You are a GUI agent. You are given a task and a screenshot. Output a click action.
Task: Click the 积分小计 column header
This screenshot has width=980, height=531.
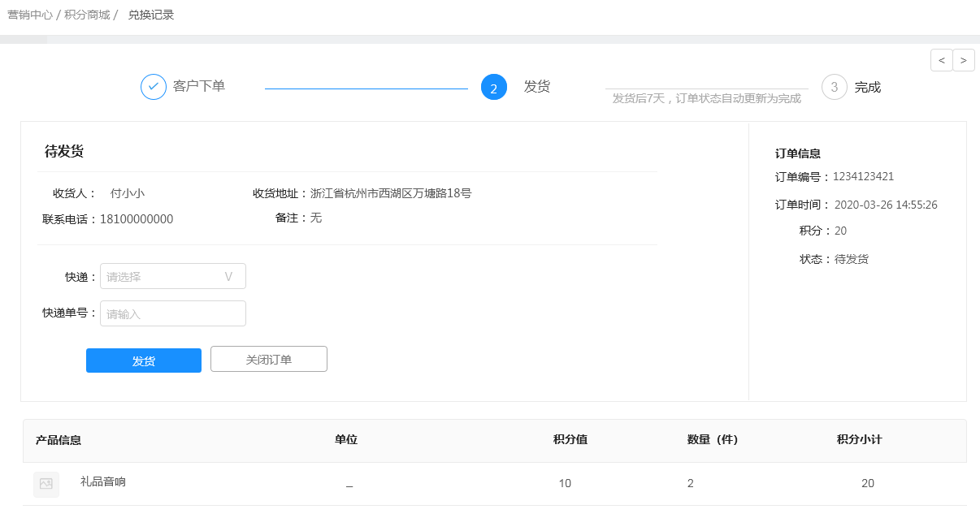860,439
